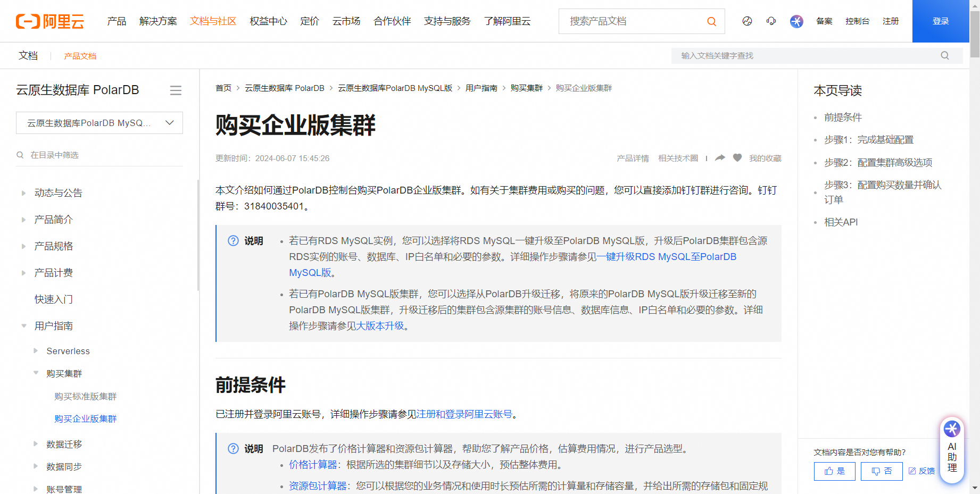The height and width of the screenshot is (494, 980).
Task: Open the 文档与社区 top menu
Action: pos(213,21)
